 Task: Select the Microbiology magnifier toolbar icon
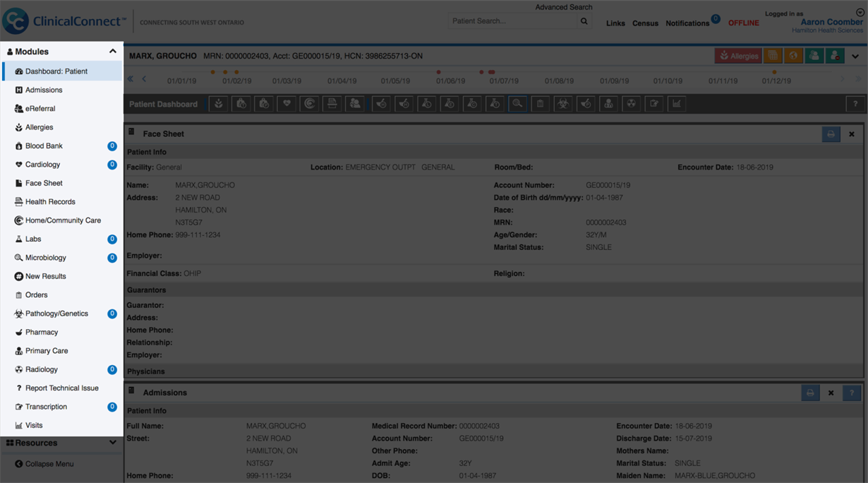pos(517,104)
